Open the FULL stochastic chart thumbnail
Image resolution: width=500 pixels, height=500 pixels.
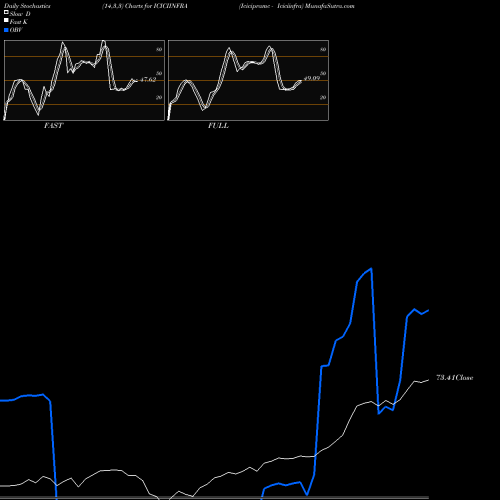248,80
